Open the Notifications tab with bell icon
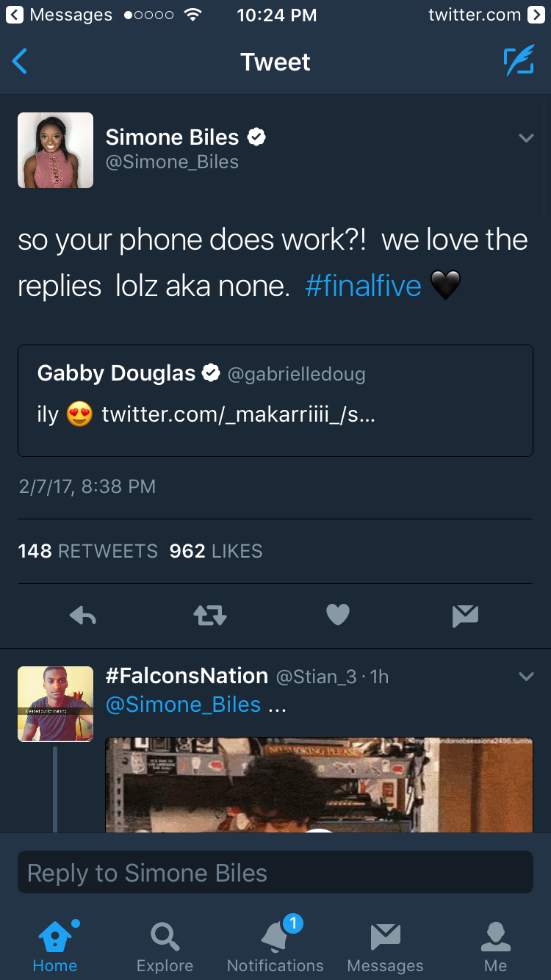Viewport: 551px width, 980px height. (275, 948)
